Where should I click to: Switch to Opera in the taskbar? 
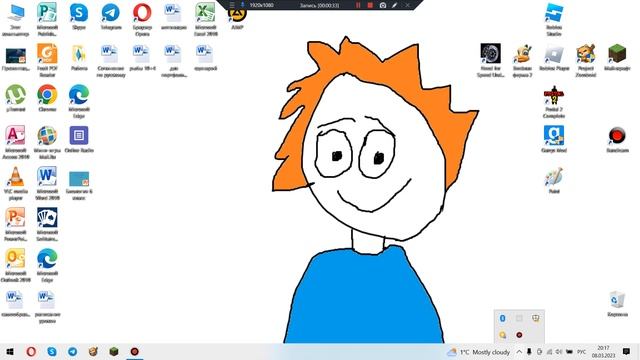tap(31, 351)
